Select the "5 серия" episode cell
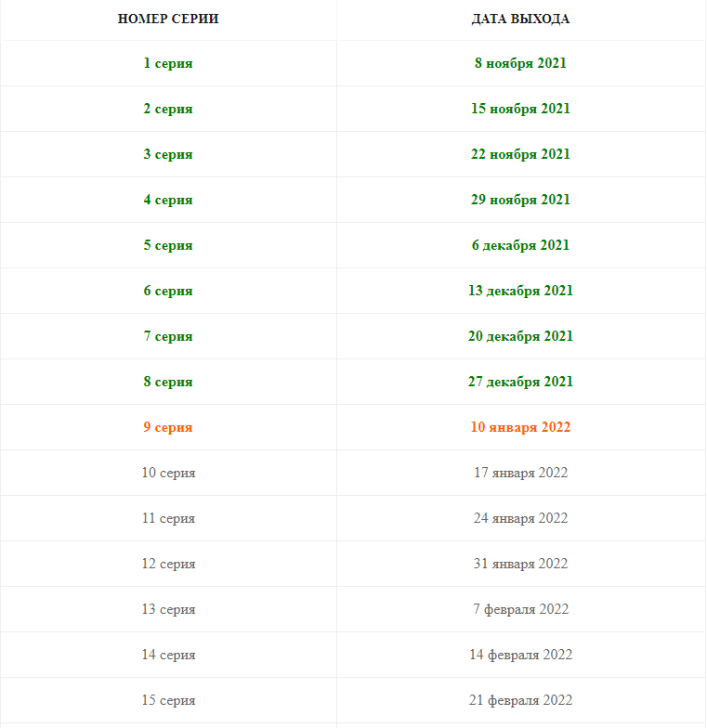 click(168, 245)
